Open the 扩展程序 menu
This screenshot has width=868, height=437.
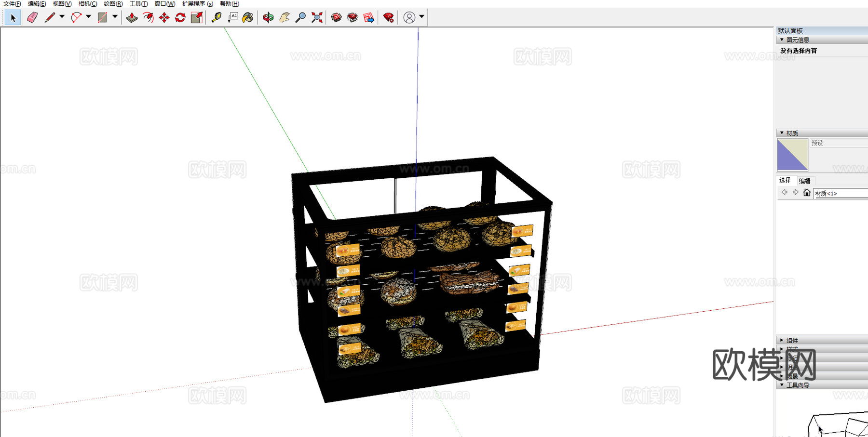pos(197,4)
